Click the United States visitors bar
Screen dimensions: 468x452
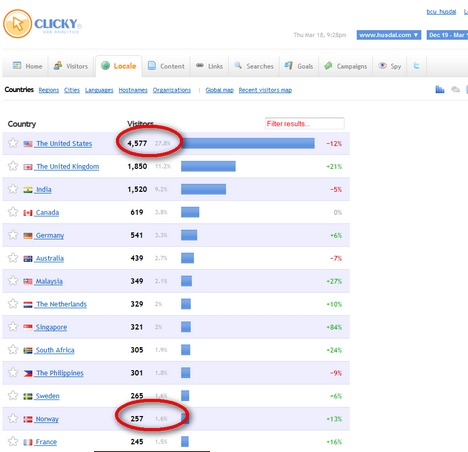248,143
